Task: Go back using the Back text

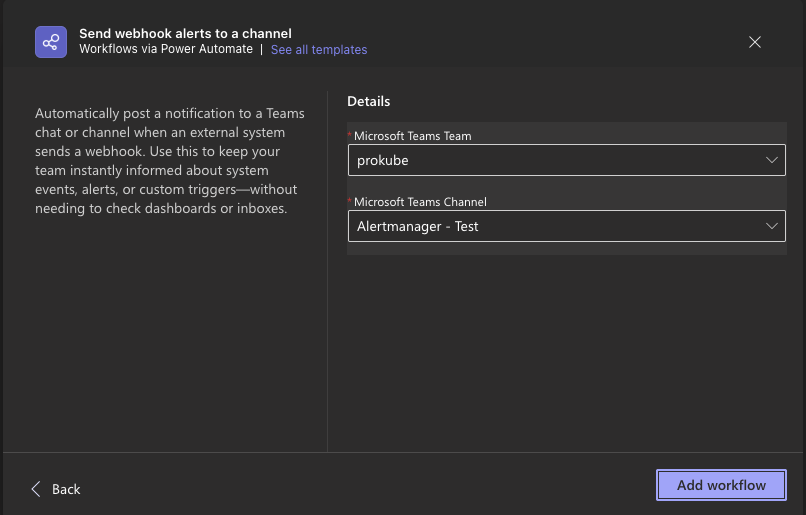Action: click(66, 489)
